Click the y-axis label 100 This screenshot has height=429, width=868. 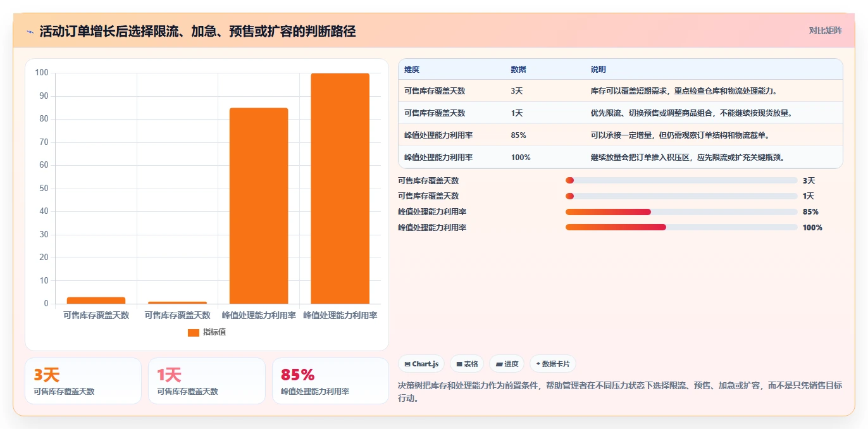(x=42, y=73)
